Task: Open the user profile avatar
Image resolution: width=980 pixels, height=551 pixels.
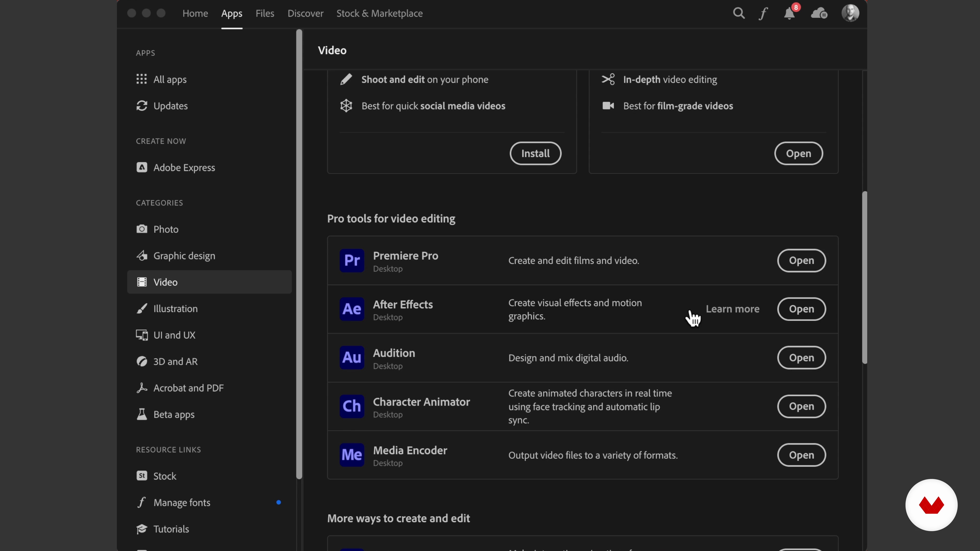Action: coord(850,13)
